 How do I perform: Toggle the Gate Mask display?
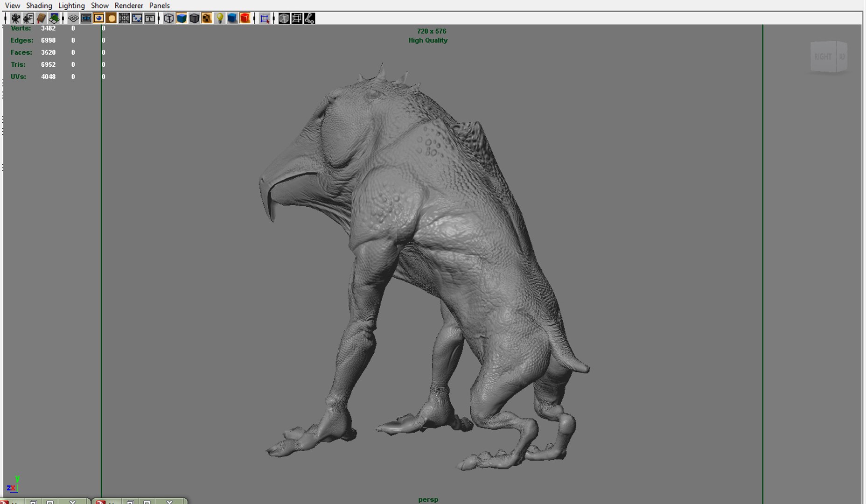[111, 18]
